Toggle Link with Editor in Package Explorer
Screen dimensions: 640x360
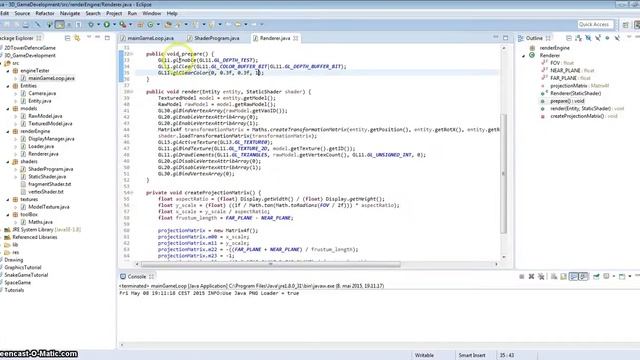pyautogui.click(x=77, y=38)
